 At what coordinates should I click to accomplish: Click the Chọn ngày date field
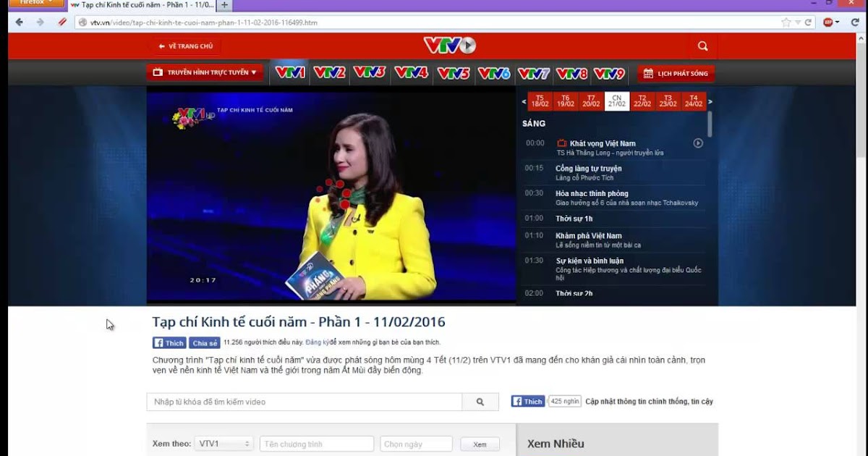point(416,444)
